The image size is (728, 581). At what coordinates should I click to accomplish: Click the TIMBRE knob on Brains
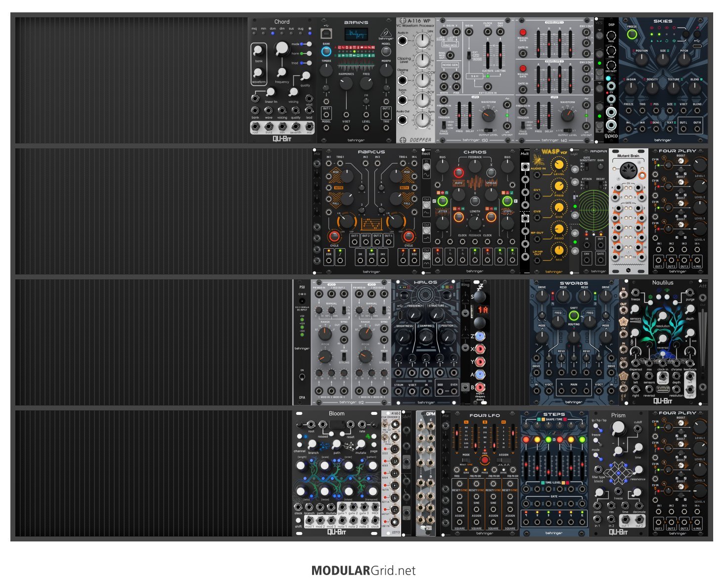click(x=326, y=70)
